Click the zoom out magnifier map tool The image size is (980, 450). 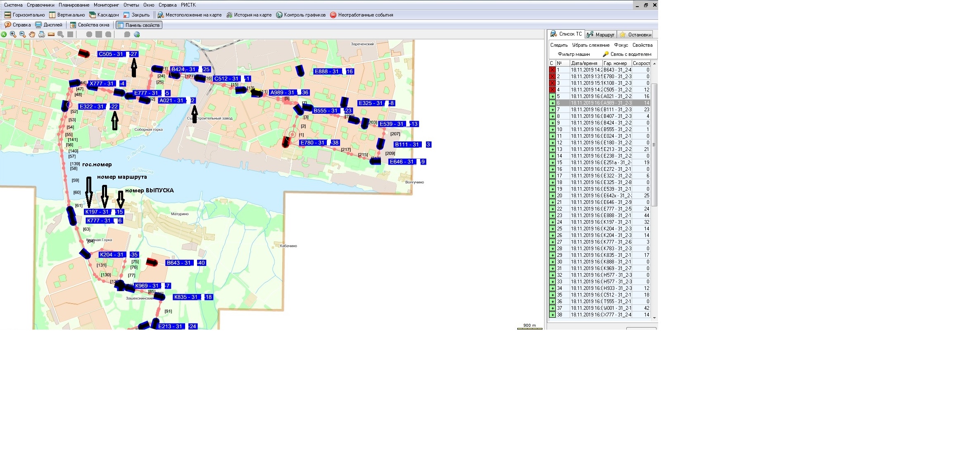pos(23,34)
